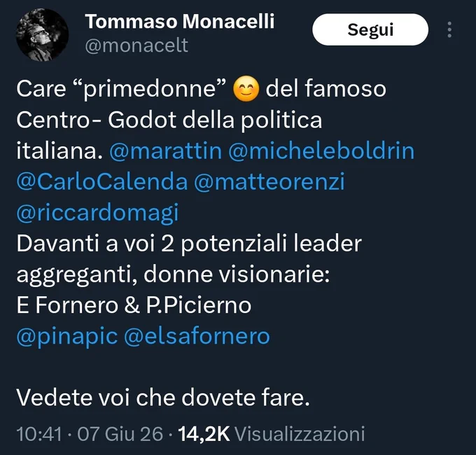This screenshot has width=476, height=455.
Task: Click the smiling emoji in the tweet
Action: (246, 89)
